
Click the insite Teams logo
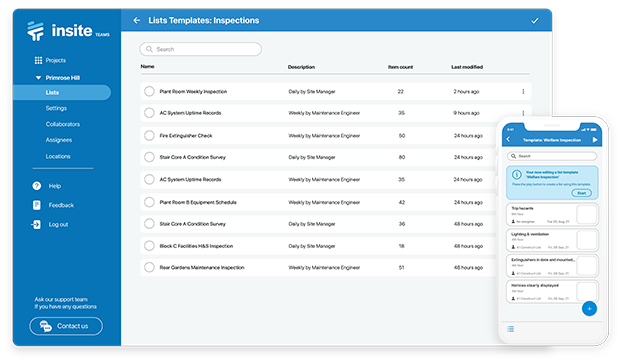[68, 31]
